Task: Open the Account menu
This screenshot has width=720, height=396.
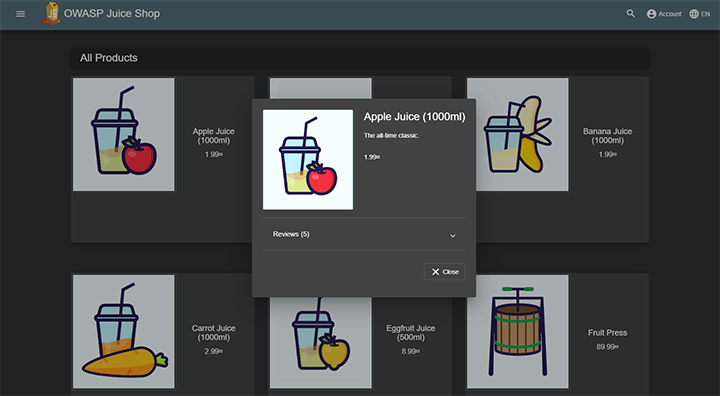Action: tap(664, 14)
